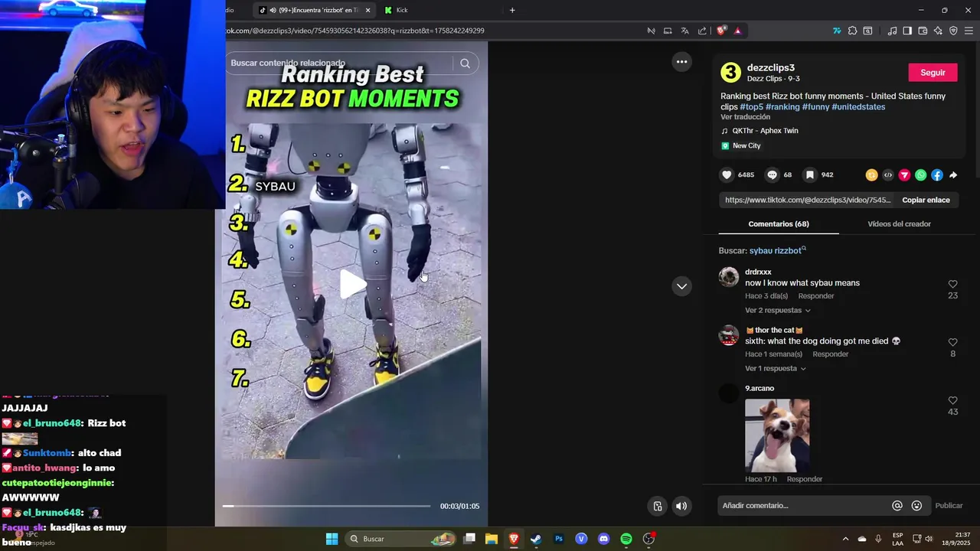Click Copiar enlace button
980x551 pixels.
pos(926,200)
